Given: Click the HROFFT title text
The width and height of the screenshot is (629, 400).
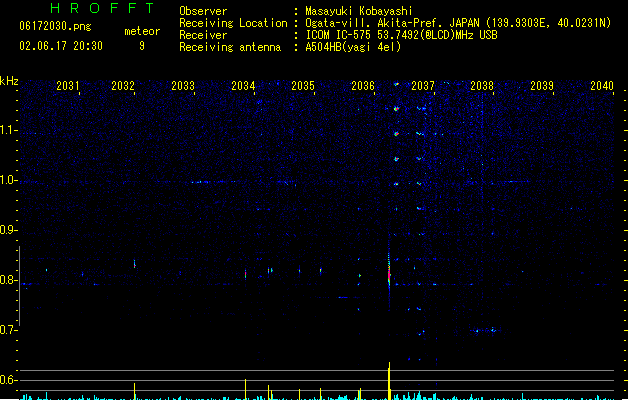Looking at the screenshot, I should tap(103, 8).
